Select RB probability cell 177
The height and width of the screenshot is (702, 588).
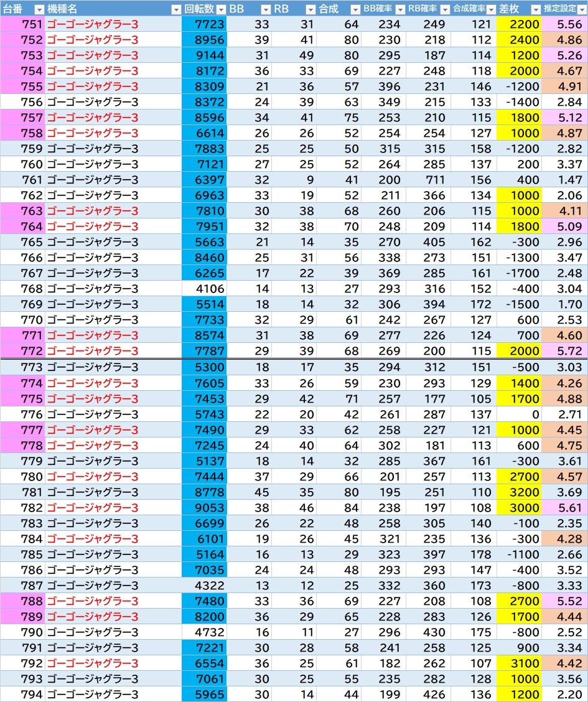427,399
